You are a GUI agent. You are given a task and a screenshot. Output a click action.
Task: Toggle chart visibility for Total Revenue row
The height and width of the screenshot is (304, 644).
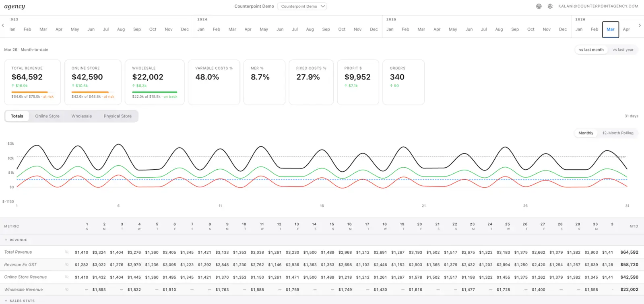point(67,252)
